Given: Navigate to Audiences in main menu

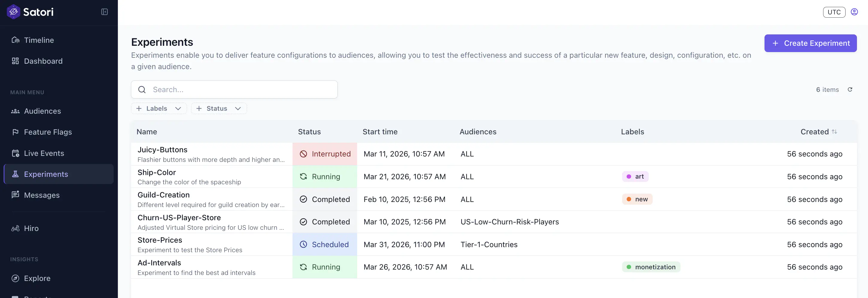Looking at the screenshot, I should [42, 111].
